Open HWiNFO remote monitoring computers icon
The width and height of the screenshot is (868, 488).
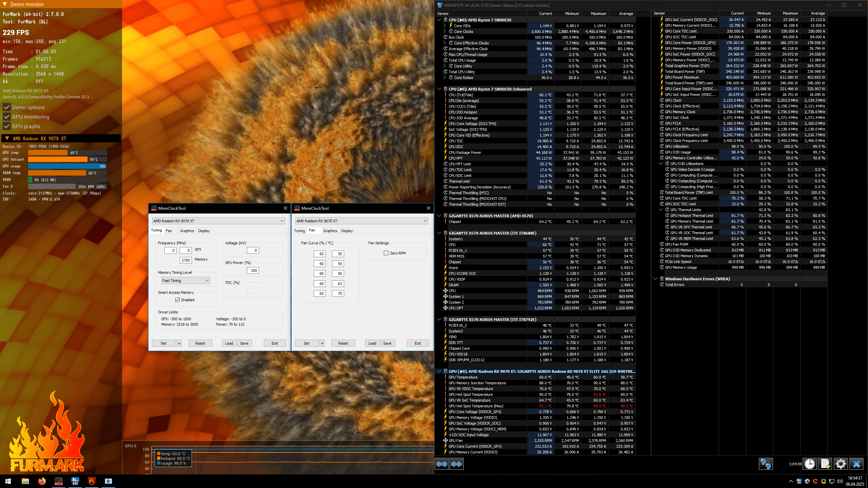tap(765, 464)
